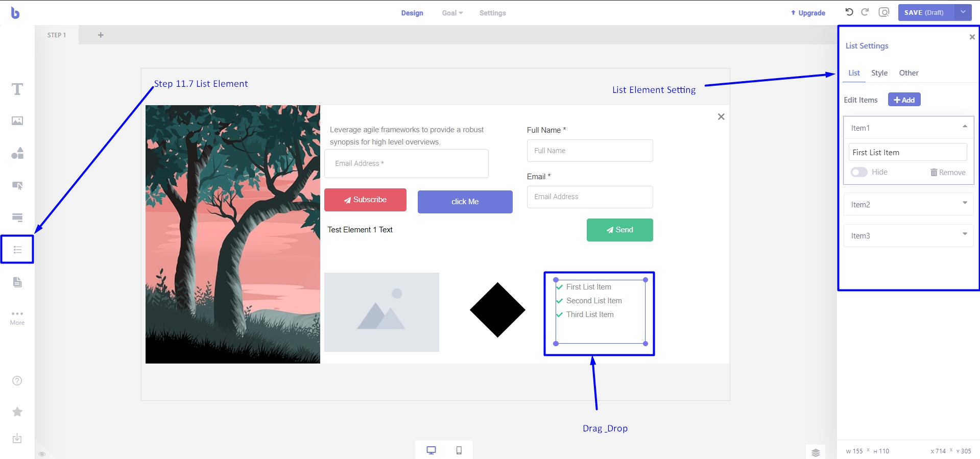Select the Text element tool in sidebar
The image size is (980, 459).
point(17,89)
